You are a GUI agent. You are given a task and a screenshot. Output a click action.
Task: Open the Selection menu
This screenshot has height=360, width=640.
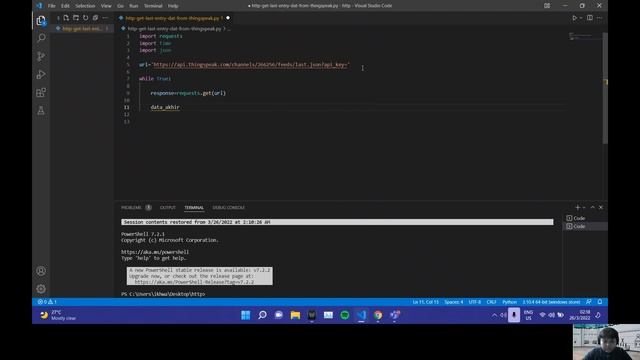85,6
